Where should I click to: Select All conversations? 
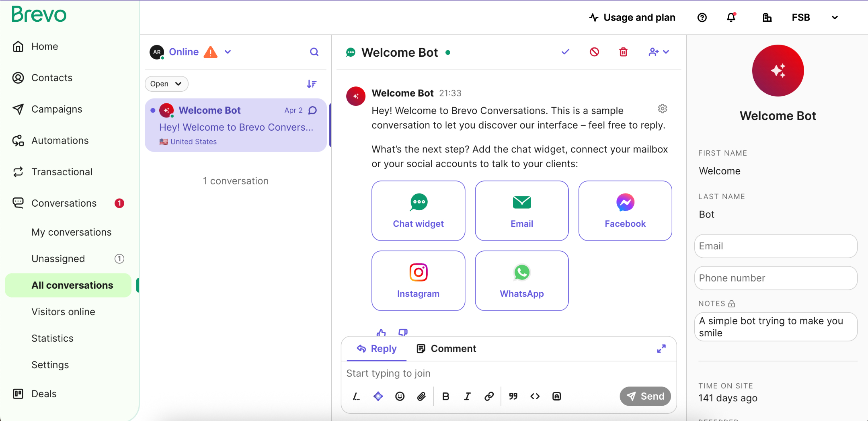pyautogui.click(x=68, y=285)
